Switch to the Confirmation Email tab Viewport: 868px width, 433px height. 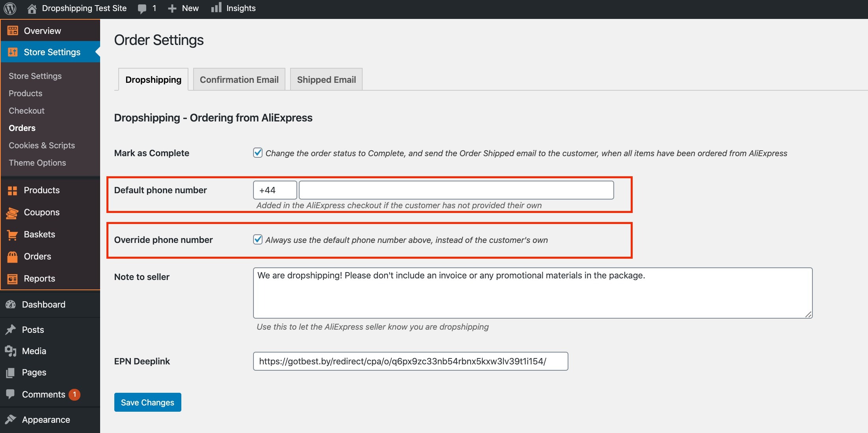(239, 80)
